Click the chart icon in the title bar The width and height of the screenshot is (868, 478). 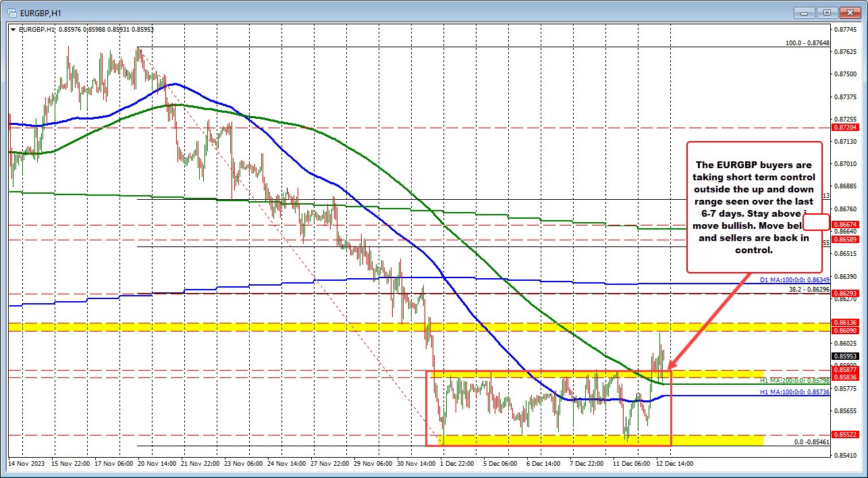coord(13,12)
